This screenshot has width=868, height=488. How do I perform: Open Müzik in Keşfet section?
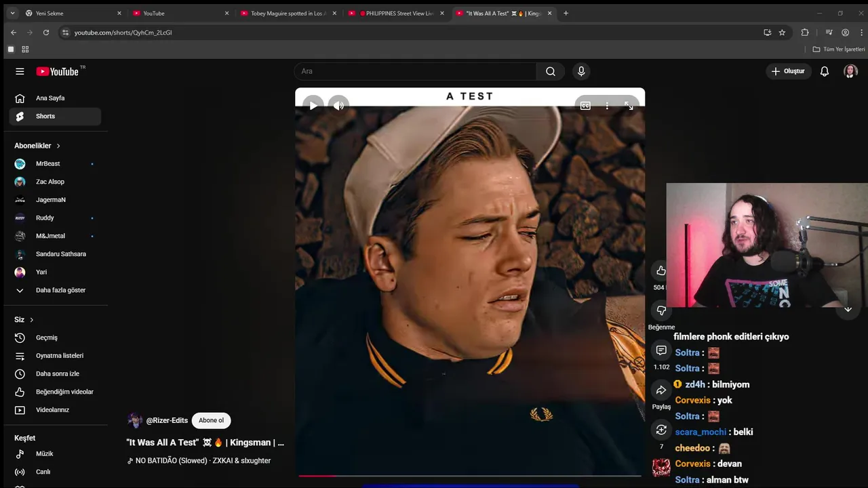point(55,453)
